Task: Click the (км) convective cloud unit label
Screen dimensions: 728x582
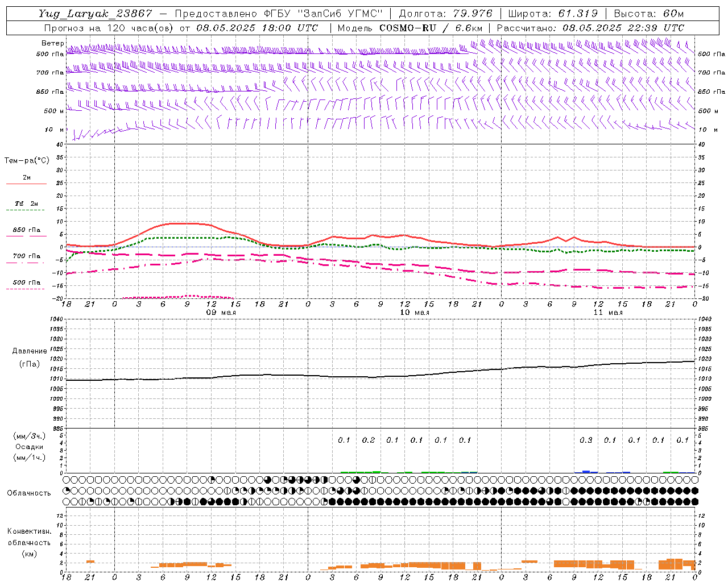Action: pos(29,554)
